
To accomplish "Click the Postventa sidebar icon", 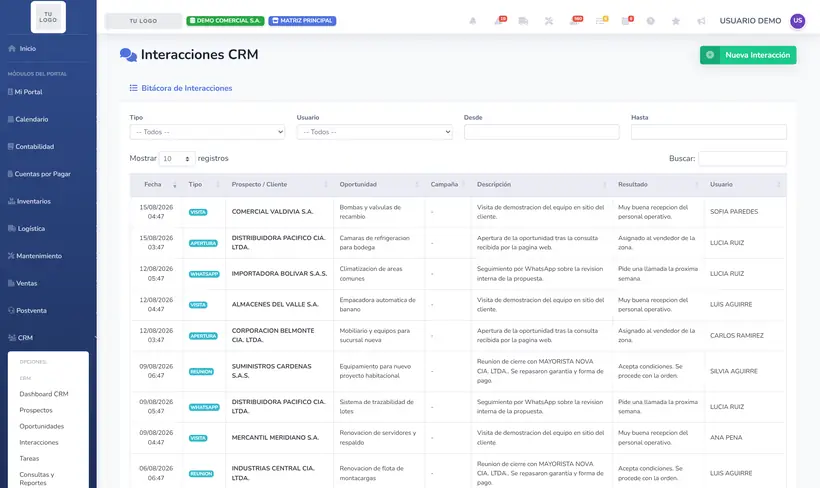I will click(12, 310).
